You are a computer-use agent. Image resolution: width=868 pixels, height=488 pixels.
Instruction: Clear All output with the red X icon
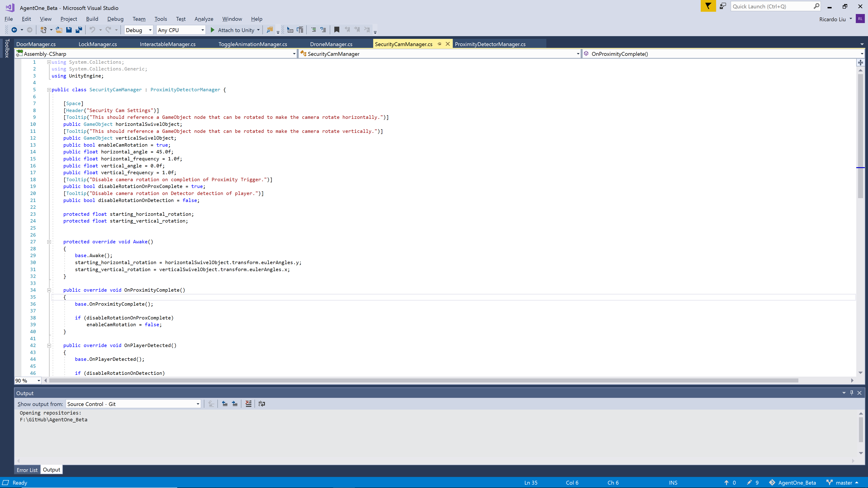248,404
